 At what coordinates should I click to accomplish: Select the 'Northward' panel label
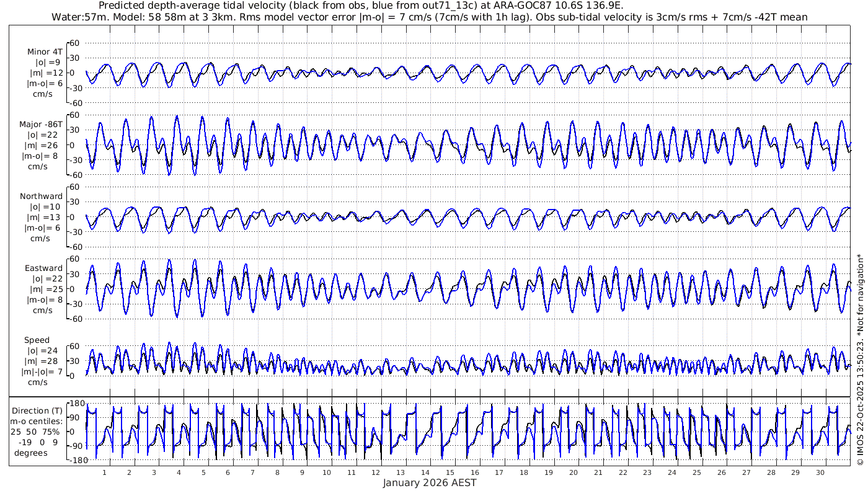pyautogui.click(x=41, y=197)
